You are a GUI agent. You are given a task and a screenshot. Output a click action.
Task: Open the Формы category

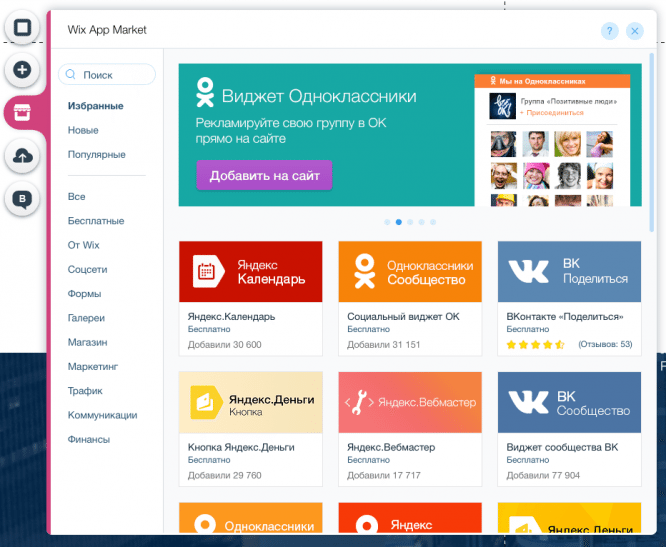(x=84, y=293)
